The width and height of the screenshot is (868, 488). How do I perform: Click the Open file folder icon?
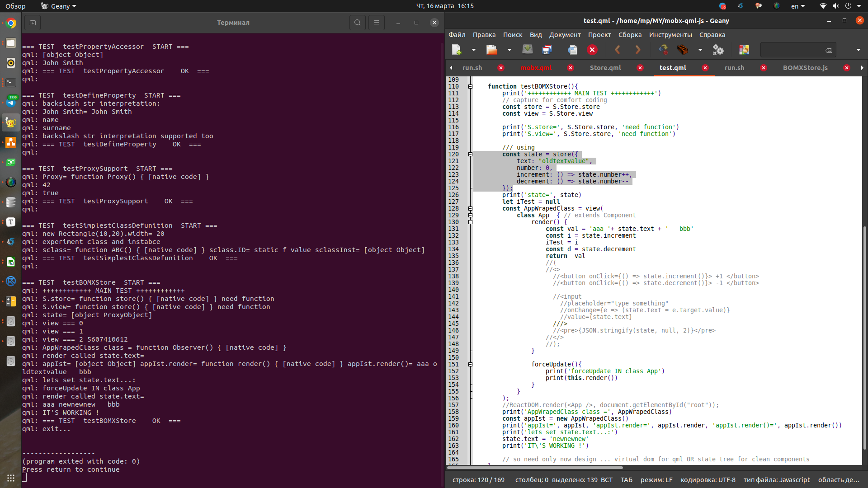pos(491,50)
